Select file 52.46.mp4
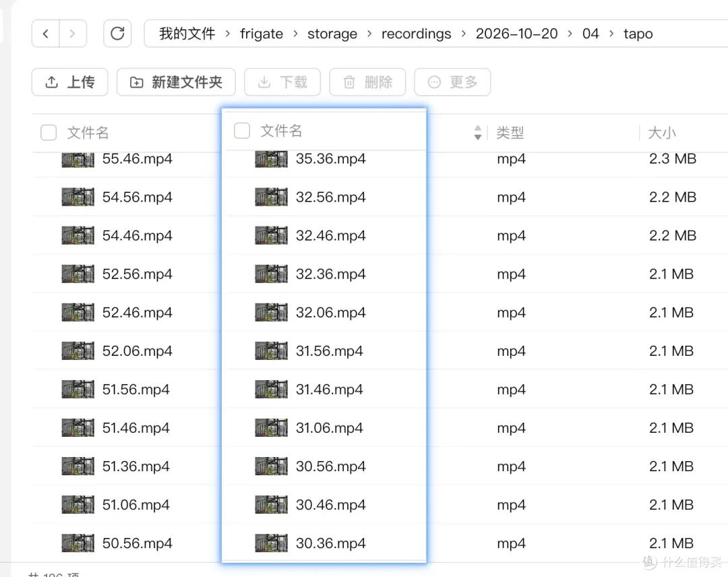Screen dimensions: 728x577 coord(138,312)
